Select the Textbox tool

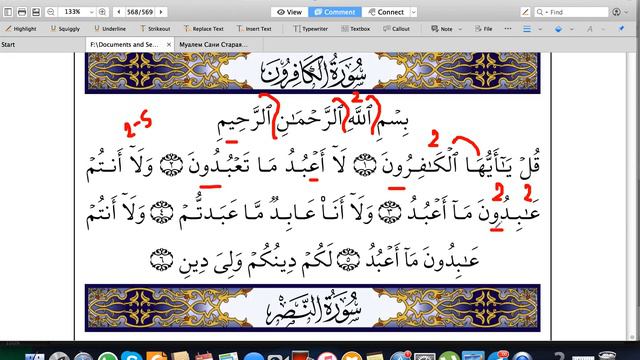click(x=356, y=29)
